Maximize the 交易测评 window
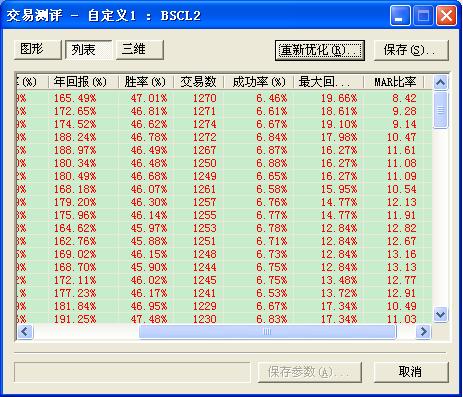 pos(423,16)
